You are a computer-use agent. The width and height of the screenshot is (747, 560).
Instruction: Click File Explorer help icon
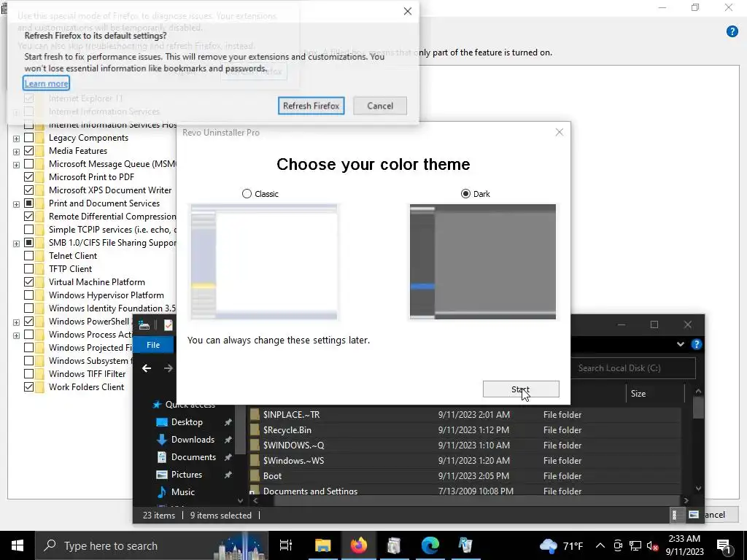click(697, 344)
